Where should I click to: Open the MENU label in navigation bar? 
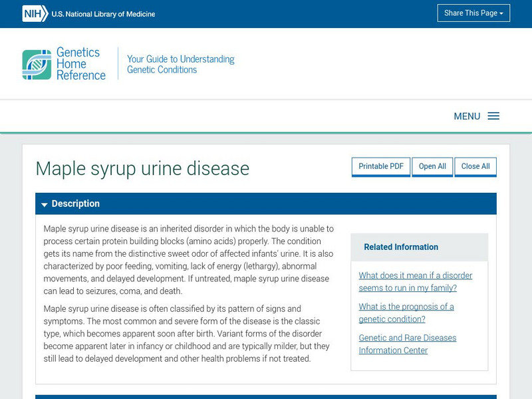[467, 116]
